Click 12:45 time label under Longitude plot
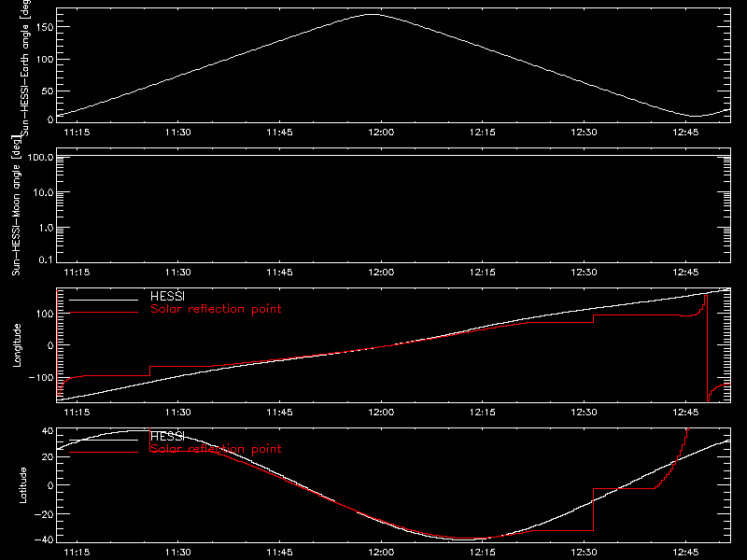747x560 pixels. (685, 412)
